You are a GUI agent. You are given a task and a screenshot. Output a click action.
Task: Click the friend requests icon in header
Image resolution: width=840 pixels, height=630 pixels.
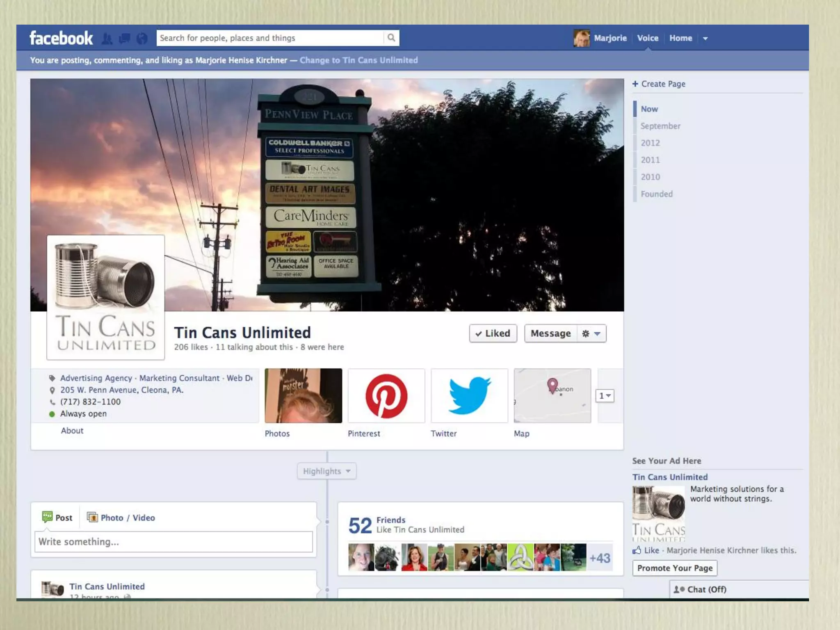(107, 39)
